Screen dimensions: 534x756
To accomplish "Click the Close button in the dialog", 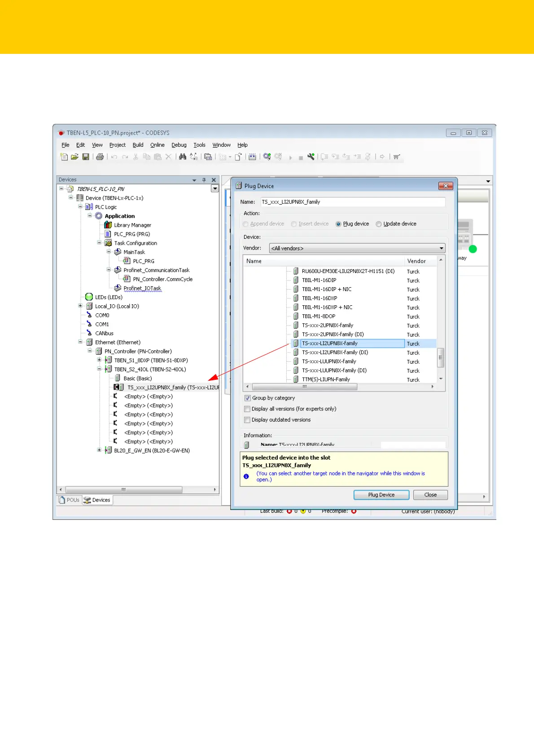I will [430, 495].
